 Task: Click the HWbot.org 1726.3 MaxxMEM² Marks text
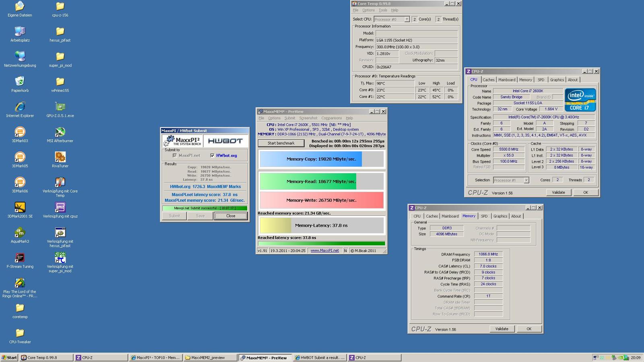205,187
